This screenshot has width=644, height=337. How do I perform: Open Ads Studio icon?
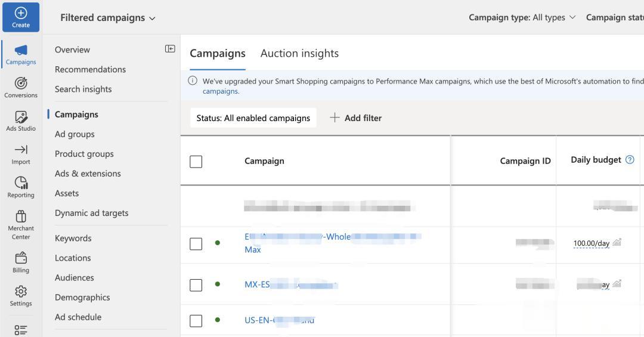pos(21,117)
